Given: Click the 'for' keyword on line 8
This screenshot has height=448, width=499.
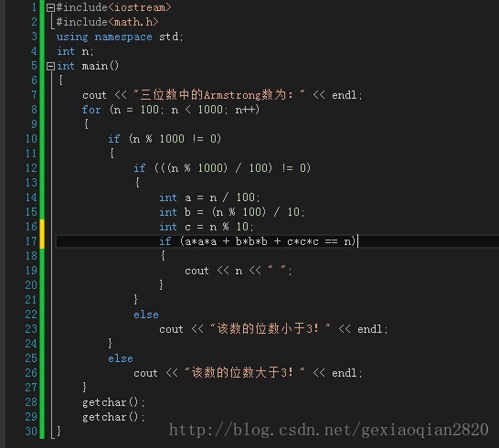Looking at the screenshot, I should 91,110.
